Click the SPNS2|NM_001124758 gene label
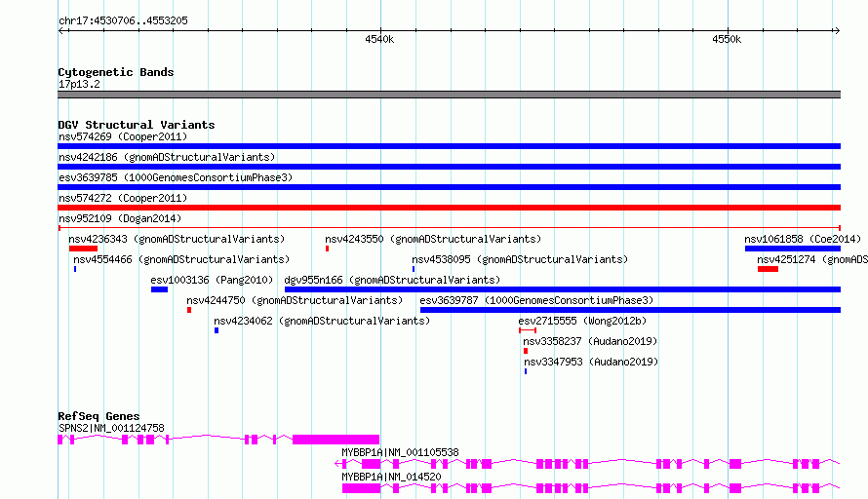The image size is (868, 499). tap(111, 428)
